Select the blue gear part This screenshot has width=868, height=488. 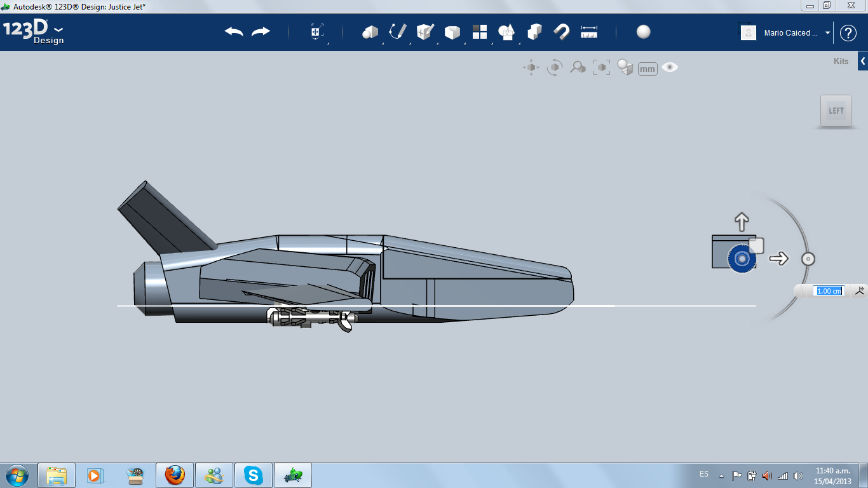click(x=740, y=259)
